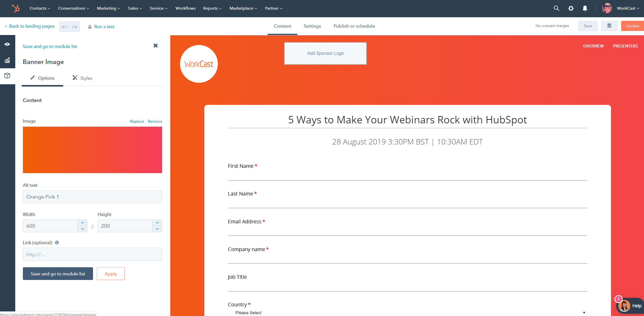Open Workflows in the top nav

[x=186, y=8]
